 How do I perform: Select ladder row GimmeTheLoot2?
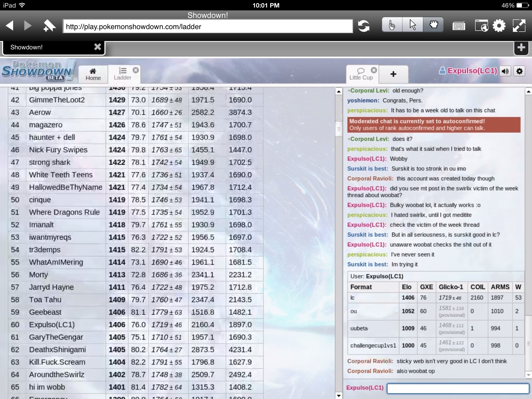136,100
